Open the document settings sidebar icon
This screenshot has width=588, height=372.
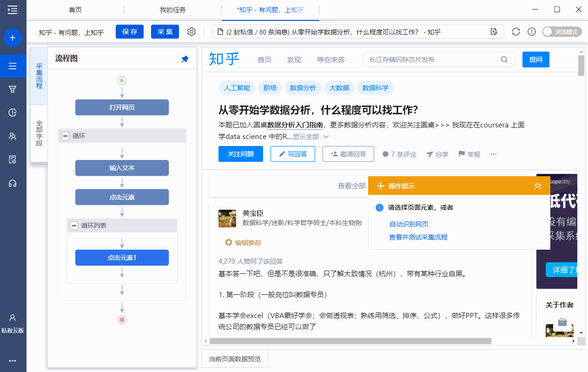point(13,159)
